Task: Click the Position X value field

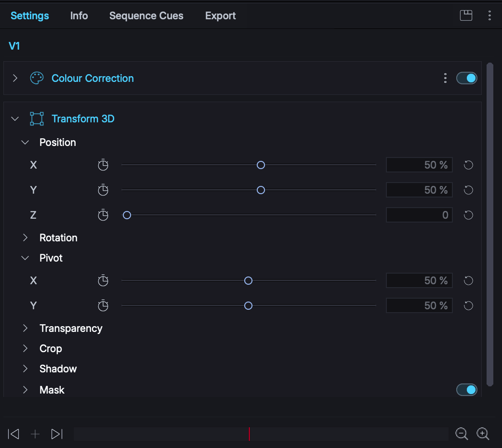Action: (419, 165)
